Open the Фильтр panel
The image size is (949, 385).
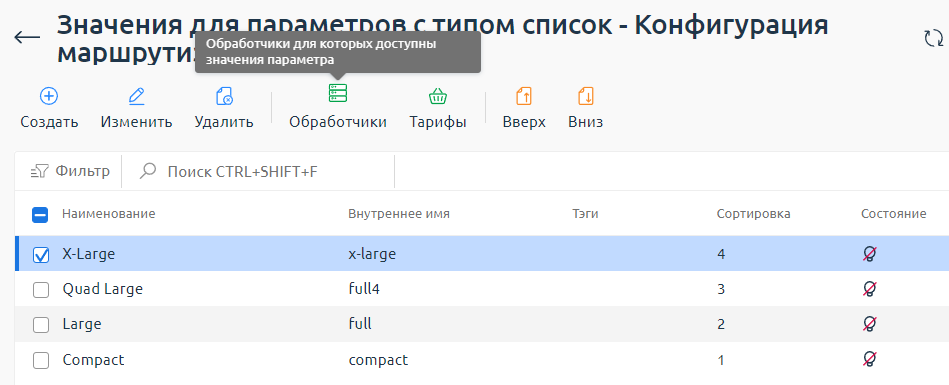(x=70, y=171)
